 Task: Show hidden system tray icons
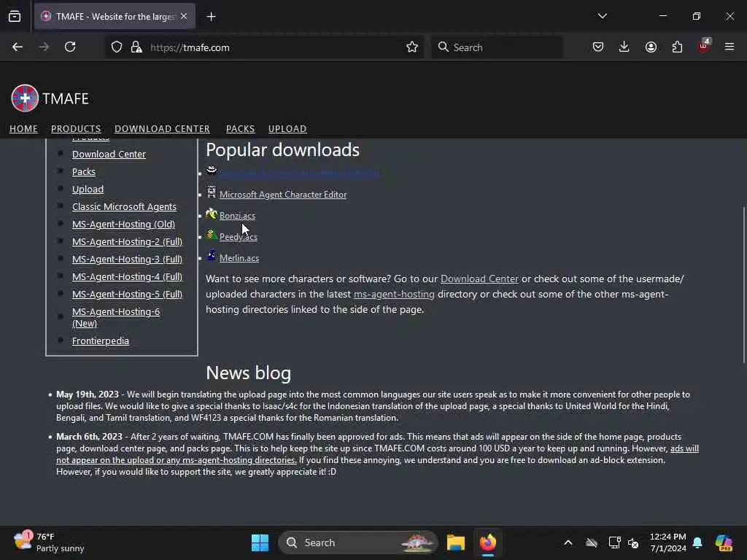point(568,542)
